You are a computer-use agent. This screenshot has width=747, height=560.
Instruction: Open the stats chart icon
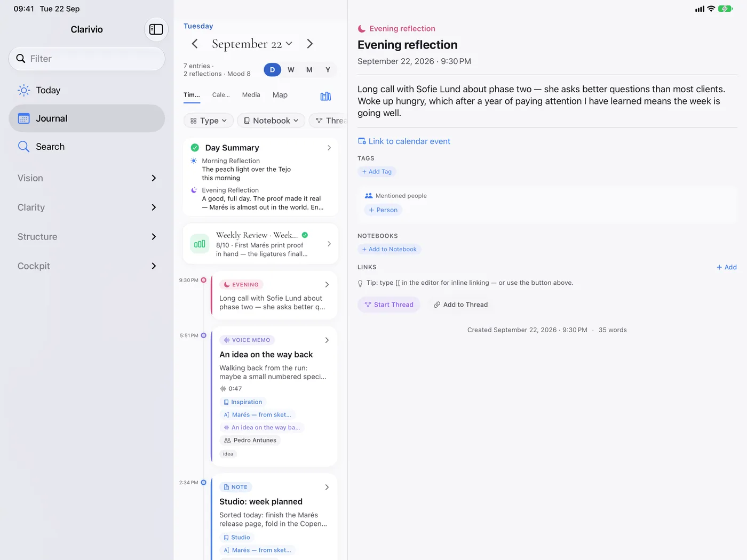click(325, 96)
